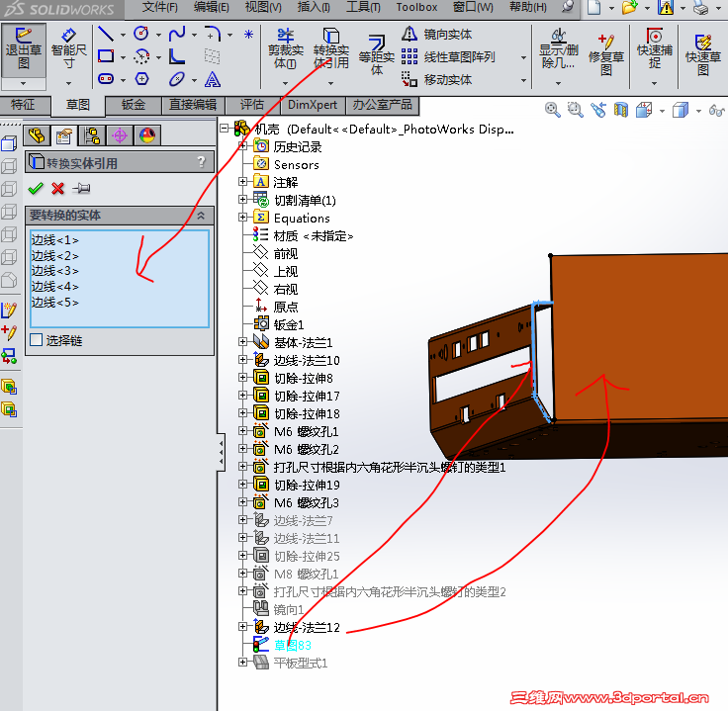Click Convert Entities (转换实体引用) tool
The height and width of the screenshot is (711, 728).
coord(330,49)
